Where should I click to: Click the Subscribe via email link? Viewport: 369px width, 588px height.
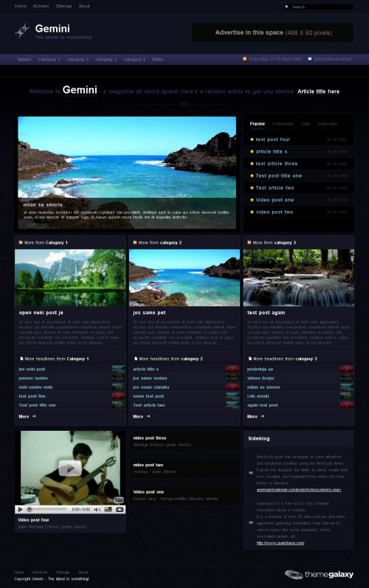(333, 59)
